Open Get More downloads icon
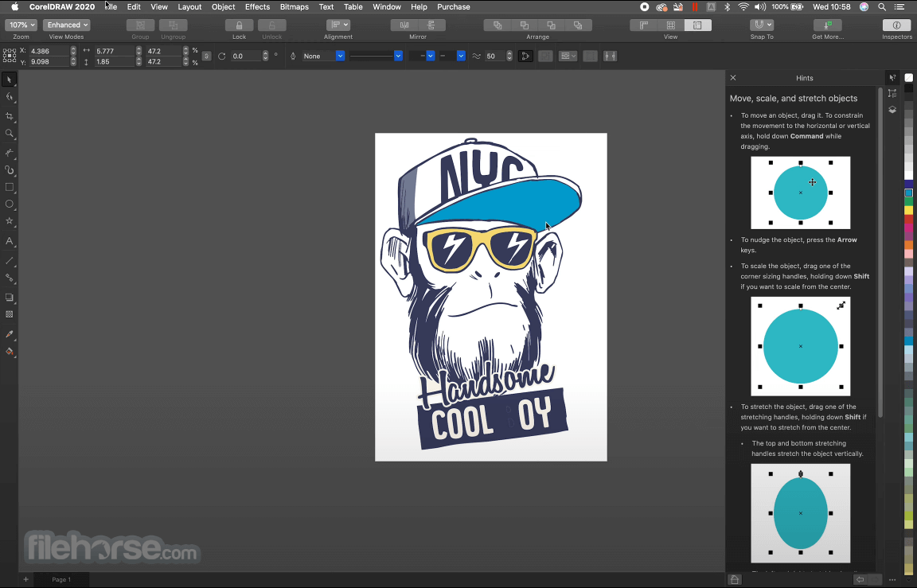The image size is (917, 588). (x=828, y=25)
